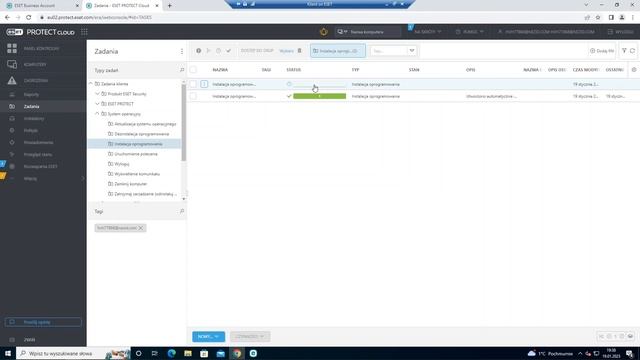
Task: Click the green progress bar in row two
Action: [320, 96]
